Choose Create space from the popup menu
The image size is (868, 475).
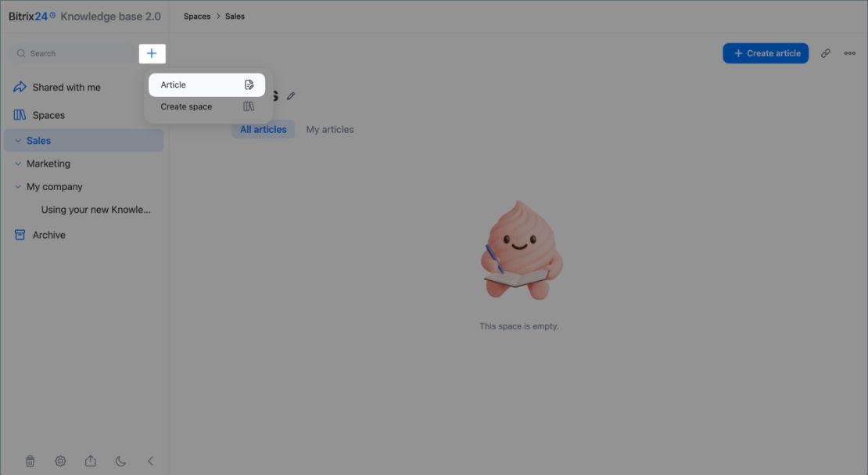point(206,106)
